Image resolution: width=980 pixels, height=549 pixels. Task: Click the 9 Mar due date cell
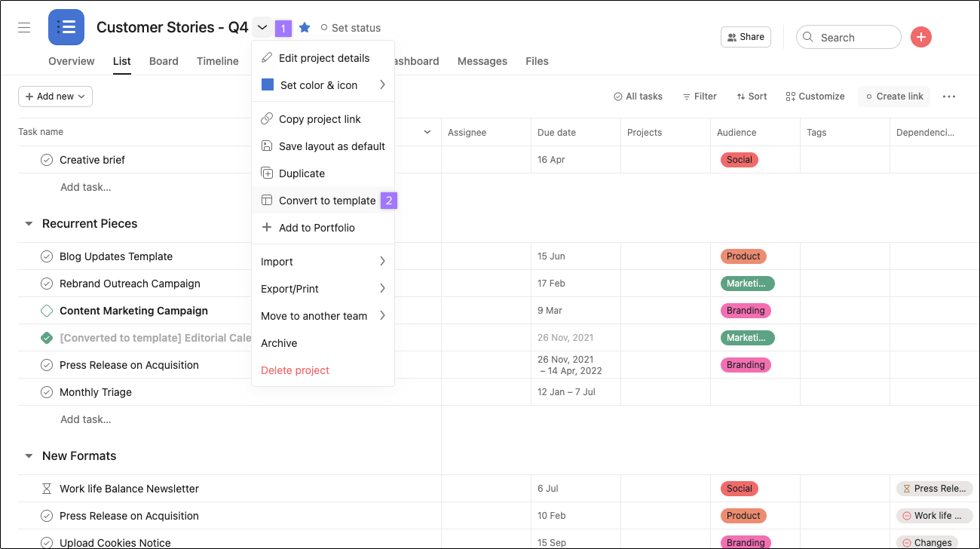point(575,311)
